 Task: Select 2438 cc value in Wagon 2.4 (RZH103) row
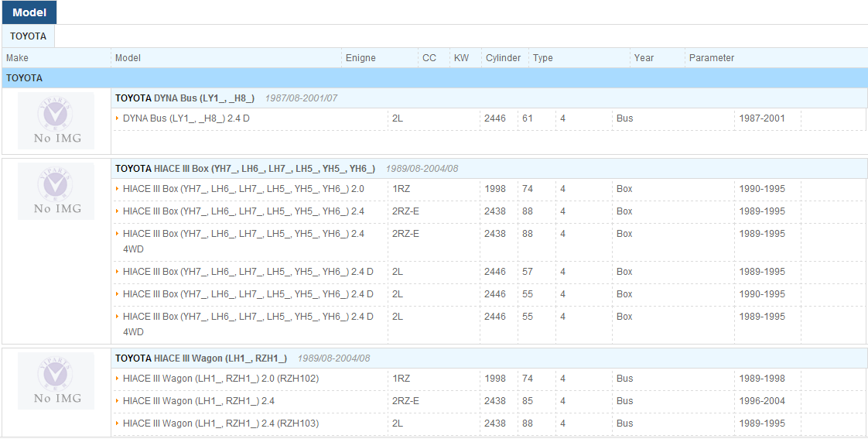[495, 423]
